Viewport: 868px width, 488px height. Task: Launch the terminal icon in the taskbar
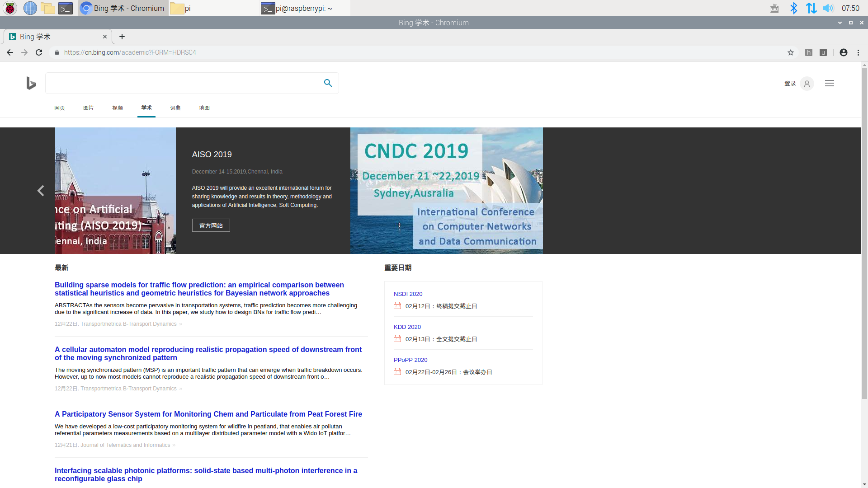click(66, 8)
